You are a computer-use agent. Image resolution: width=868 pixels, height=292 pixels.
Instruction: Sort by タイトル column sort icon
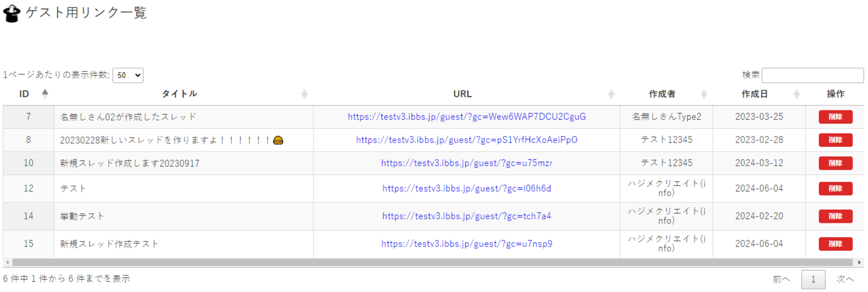pos(304,94)
